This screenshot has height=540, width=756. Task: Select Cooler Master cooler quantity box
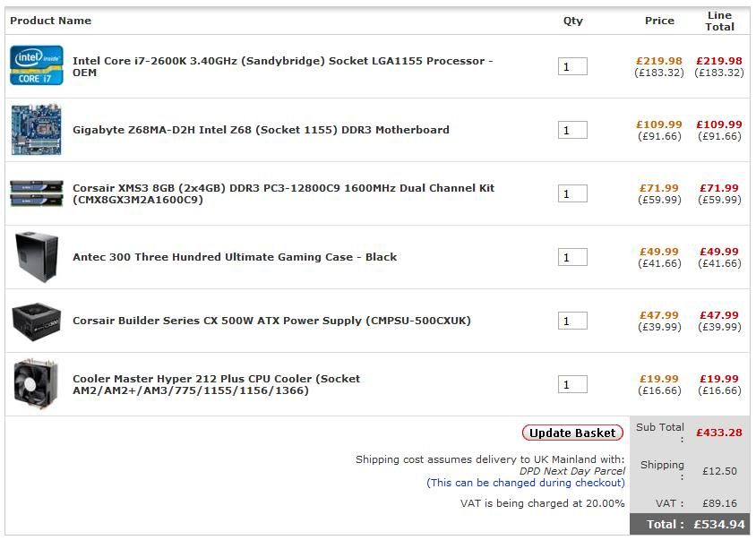(572, 384)
